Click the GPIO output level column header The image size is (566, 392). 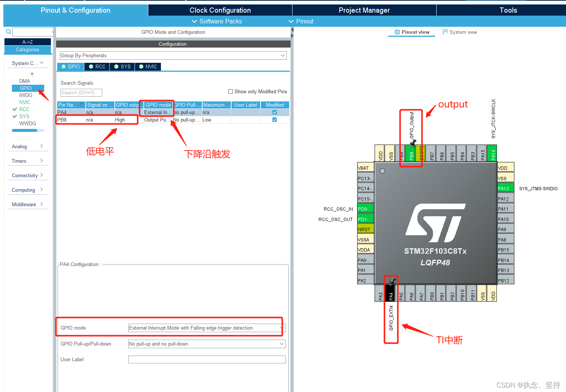pos(129,105)
